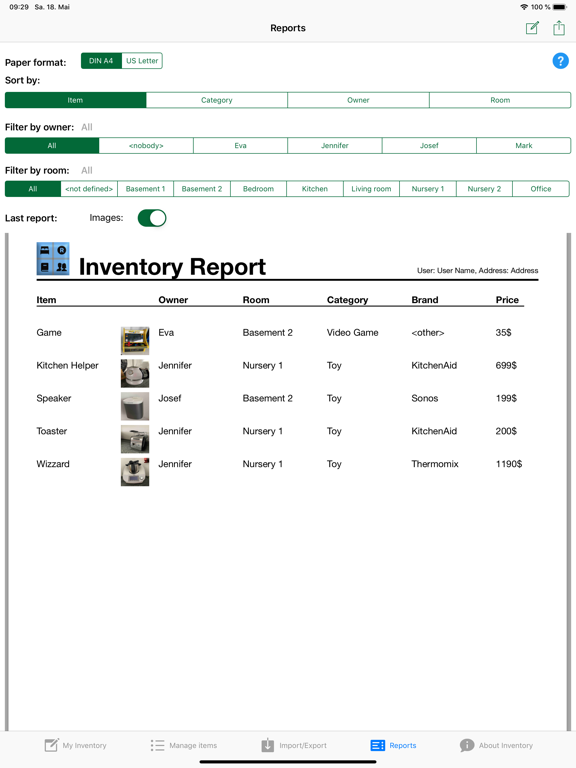The height and width of the screenshot is (768, 576).
Task: Filter by room Living room
Action: tap(371, 189)
